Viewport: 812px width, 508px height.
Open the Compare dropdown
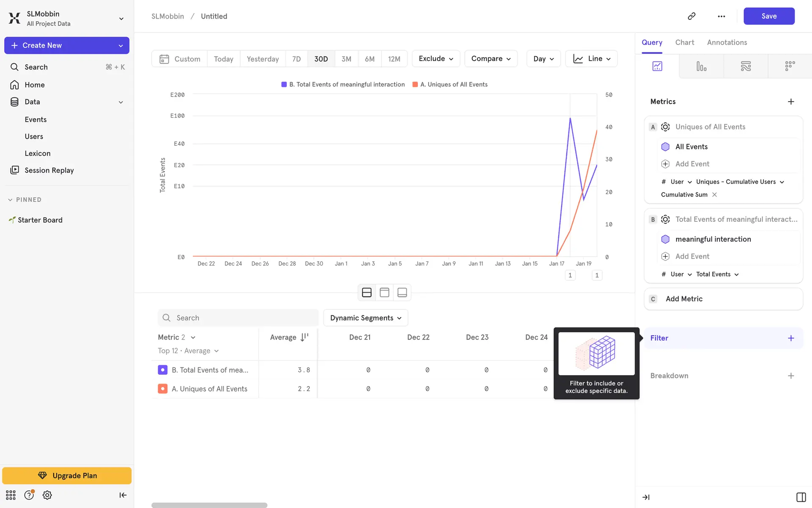coord(491,59)
